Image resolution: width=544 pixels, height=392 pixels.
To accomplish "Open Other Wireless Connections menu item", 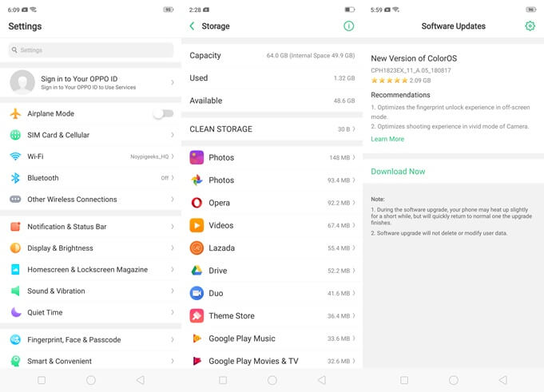I will (x=91, y=200).
